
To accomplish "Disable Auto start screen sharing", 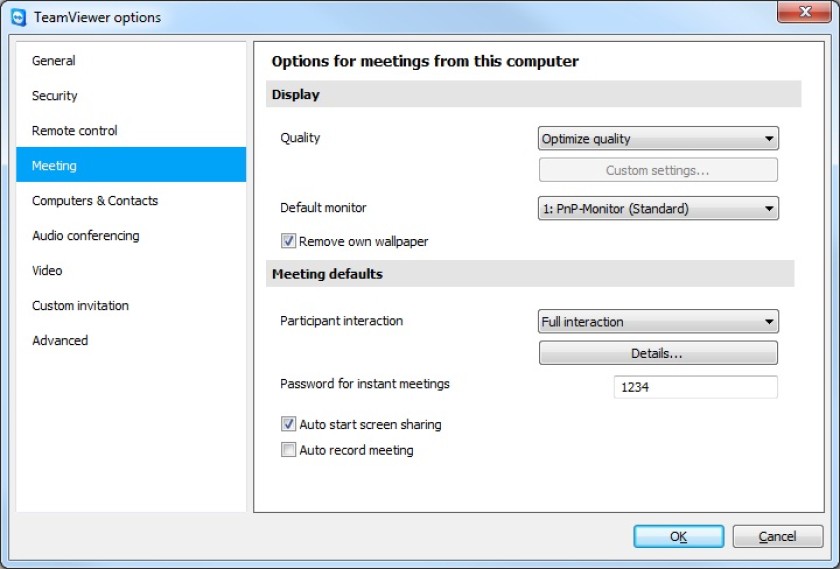I will coord(288,424).
